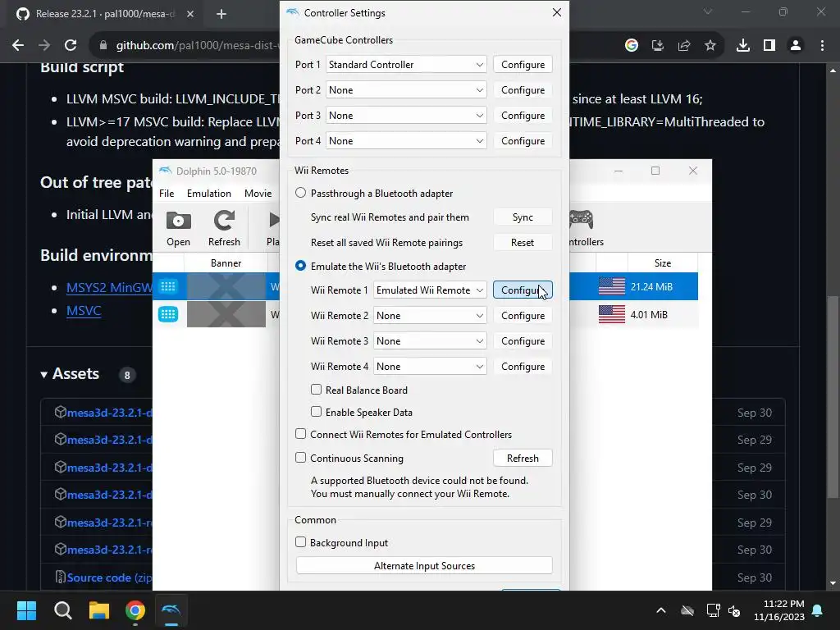Screen dimensions: 840x630
Task: Open Wii Remote 4 dropdown
Action: pos(430,367)
